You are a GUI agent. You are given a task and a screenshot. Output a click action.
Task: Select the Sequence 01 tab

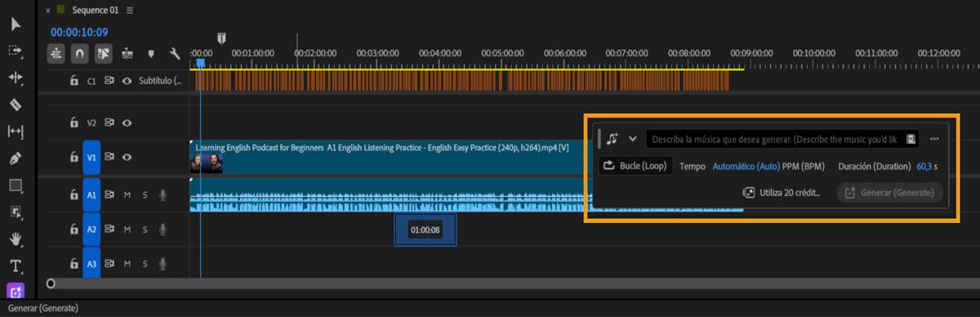tap(96, 11)
